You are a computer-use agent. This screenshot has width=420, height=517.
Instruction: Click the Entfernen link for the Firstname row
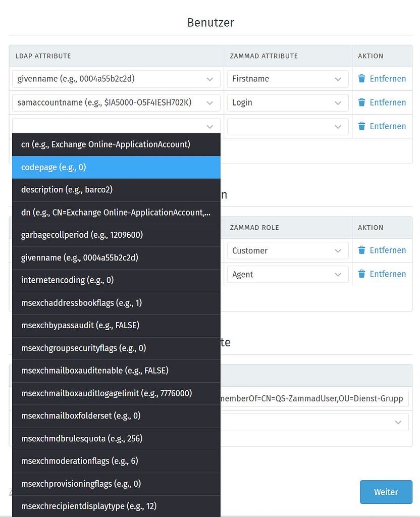[388, 79]
